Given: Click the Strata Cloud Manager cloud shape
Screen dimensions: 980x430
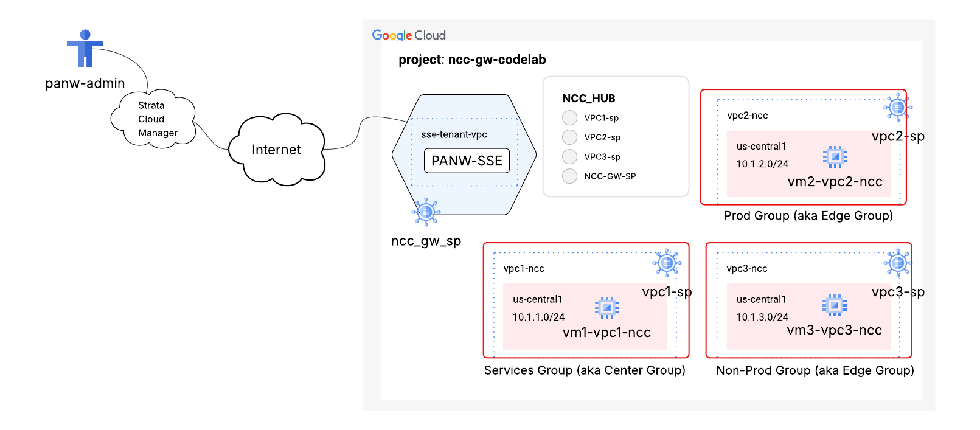Looking at the screenshot, I should pyautogui.click(x=153, y=119).
